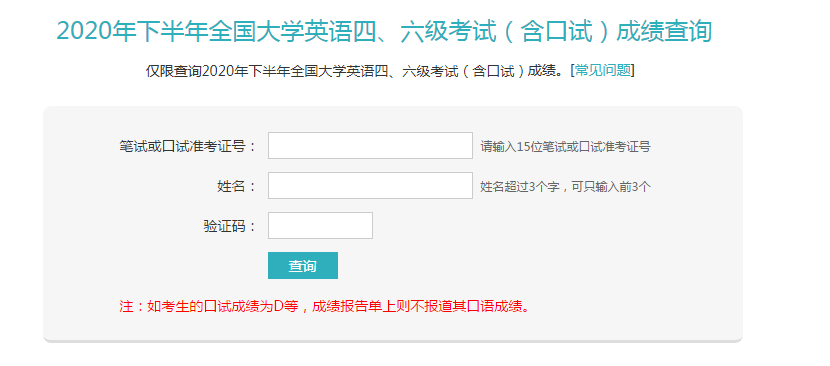Click the 验证码 input box
This screenshot has height=366, width=830.
tap(320, 226)
